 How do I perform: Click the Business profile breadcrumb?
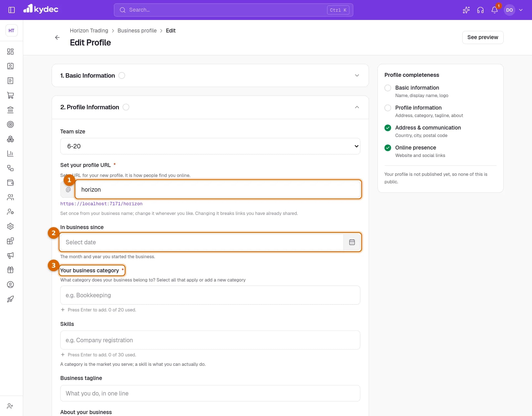(x=137, y=31)
